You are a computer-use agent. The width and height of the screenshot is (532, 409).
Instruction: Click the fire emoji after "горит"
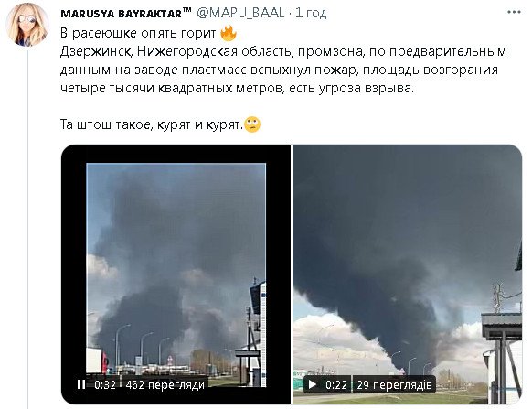pos(229,33)
